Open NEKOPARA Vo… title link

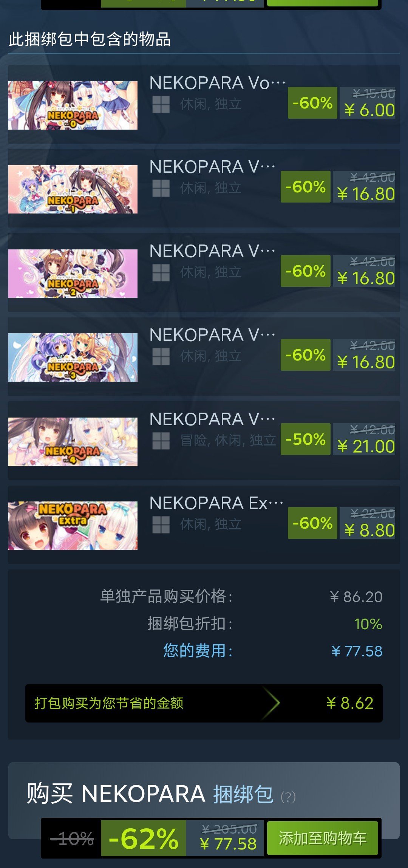coord(217,83)
